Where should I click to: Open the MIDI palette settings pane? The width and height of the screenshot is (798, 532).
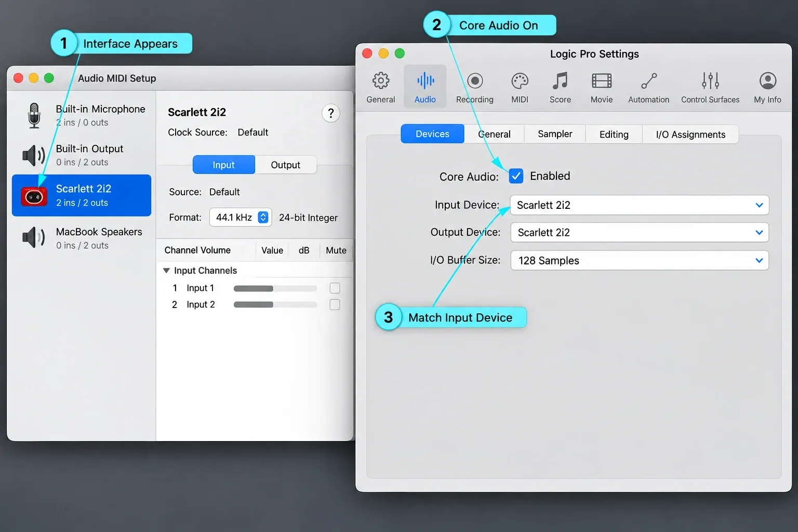coord(520,87)
